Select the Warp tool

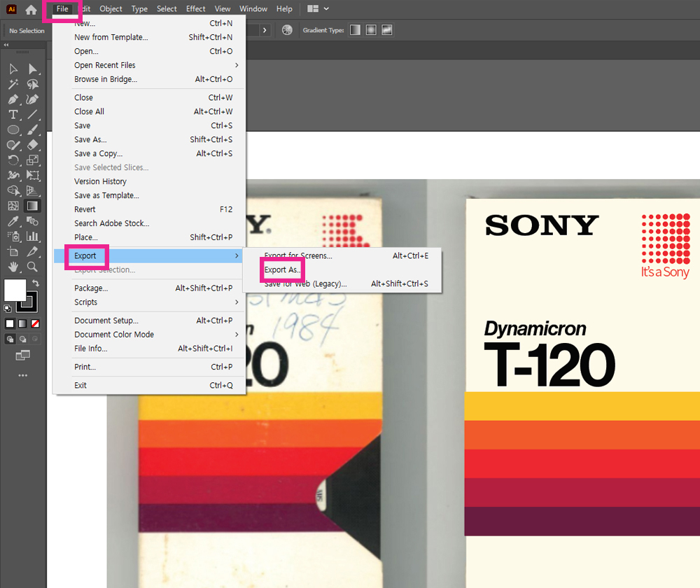pos(13,175)
